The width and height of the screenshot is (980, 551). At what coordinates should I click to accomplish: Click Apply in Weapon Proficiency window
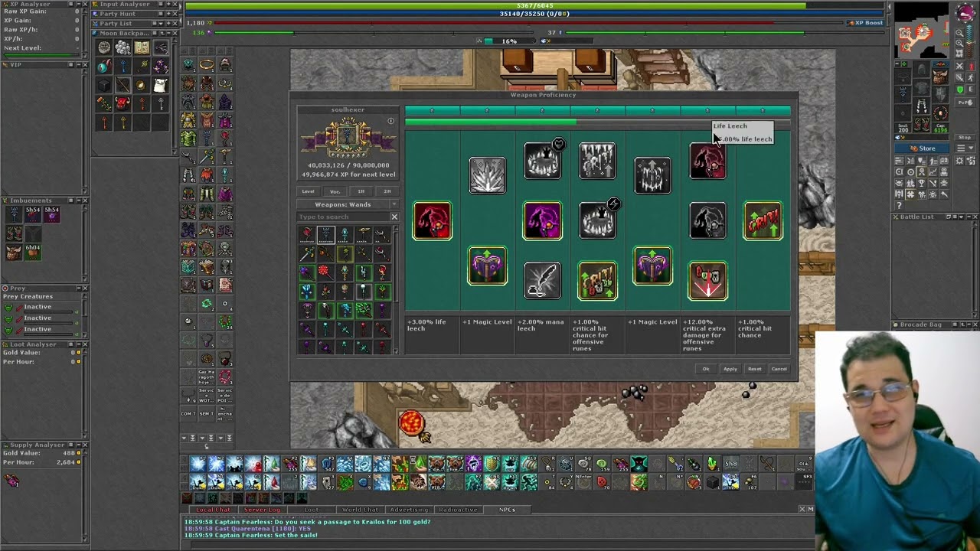730,369
